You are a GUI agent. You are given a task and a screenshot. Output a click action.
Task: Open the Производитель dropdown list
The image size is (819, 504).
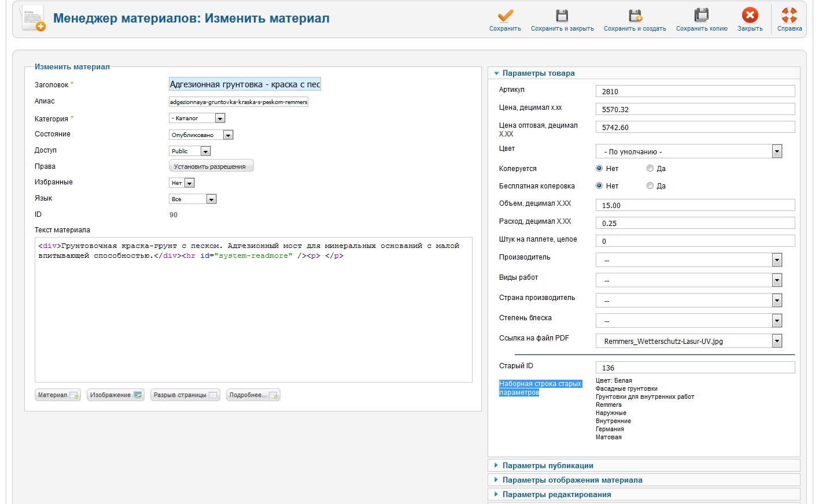point(688,260)
